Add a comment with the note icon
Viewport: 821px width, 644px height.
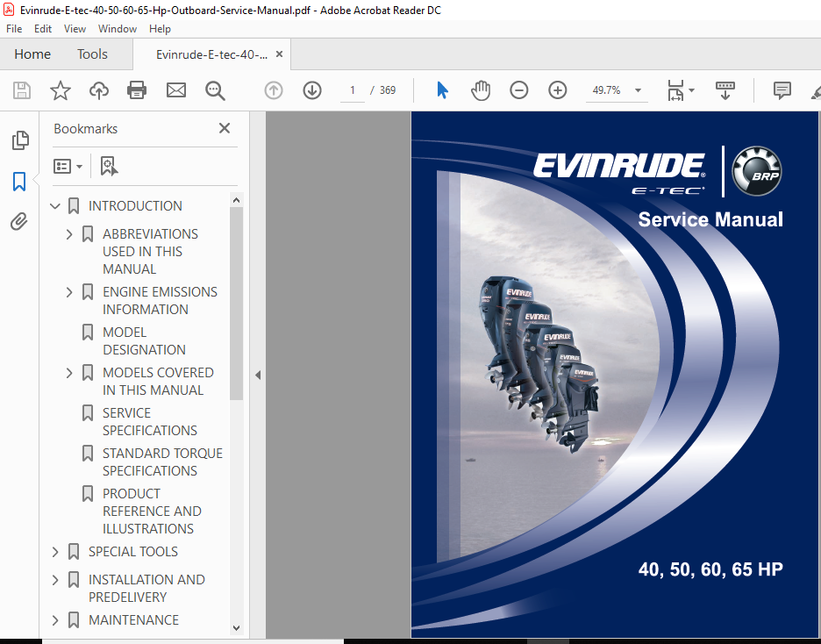[782, 90]
